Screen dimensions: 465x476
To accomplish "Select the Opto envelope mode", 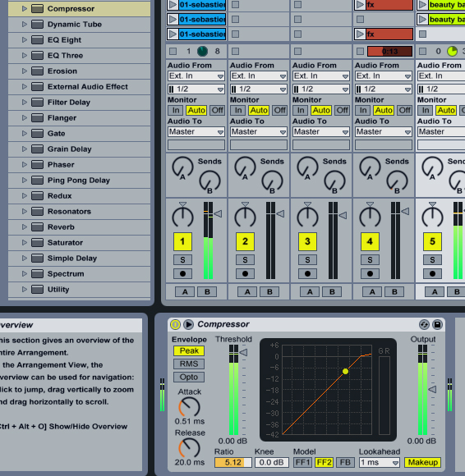I will pos(189,377).
